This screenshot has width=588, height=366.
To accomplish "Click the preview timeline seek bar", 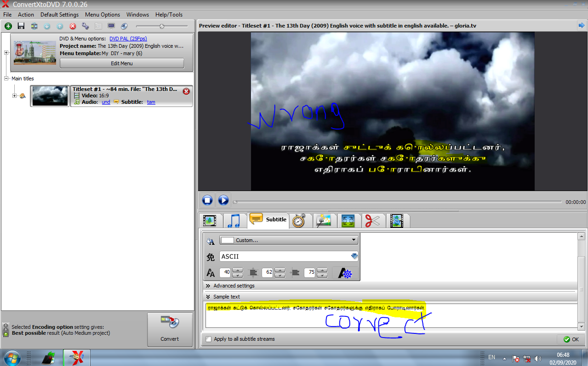I will 398,202.
